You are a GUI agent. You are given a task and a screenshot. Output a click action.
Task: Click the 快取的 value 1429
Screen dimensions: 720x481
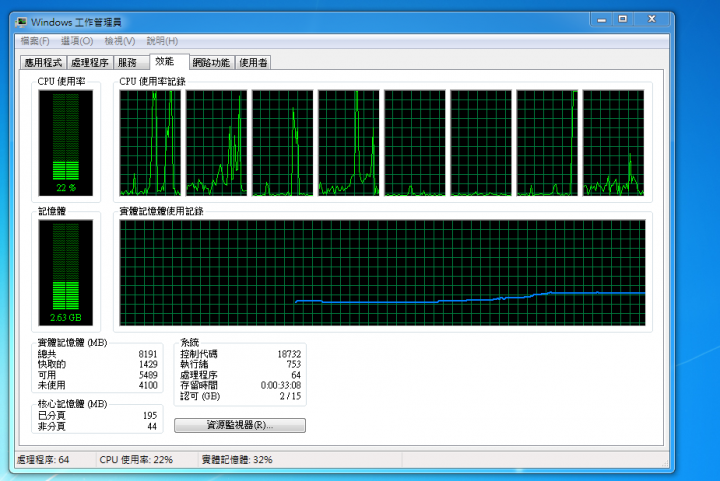point(148,364)
